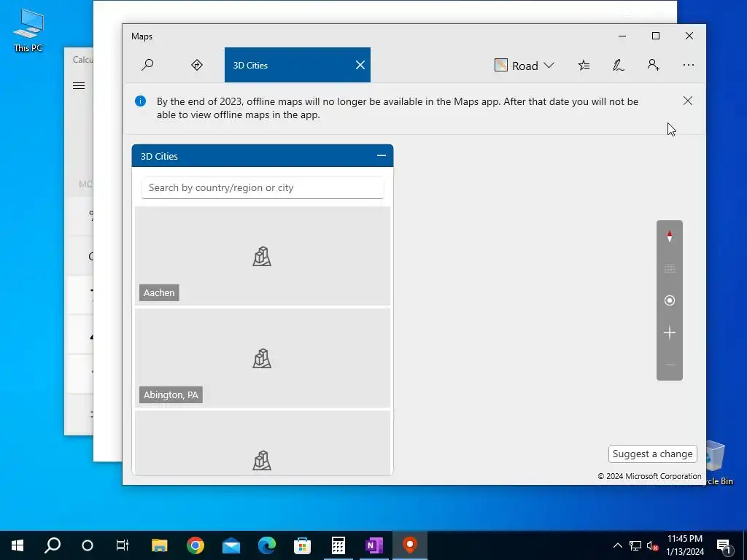Screen dimensions: 747x560
Task: Click the network status tray icon
Action: pos(635,545)
